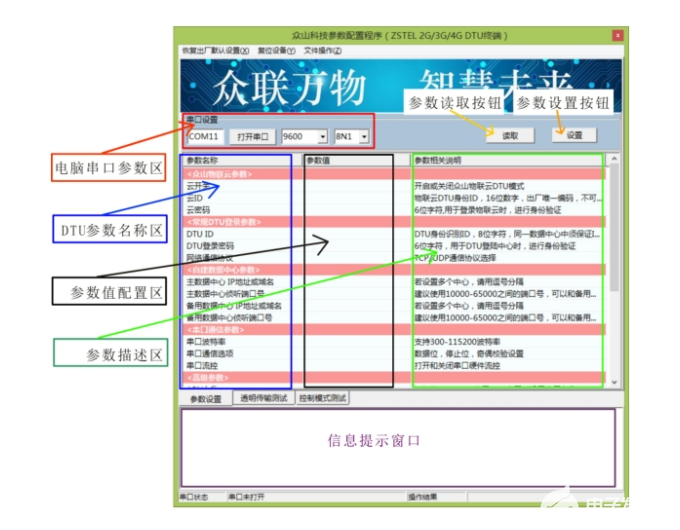Select the <自建数据中心参数> group row
Viewport: 680px width, 530px height.
[x=394, y=270]
